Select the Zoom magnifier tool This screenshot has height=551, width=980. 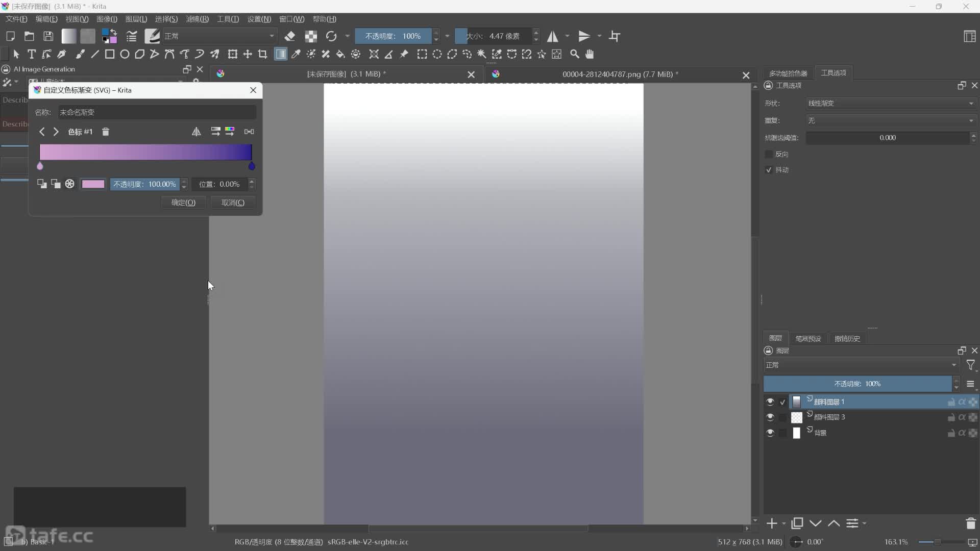(x=575, y=54)
